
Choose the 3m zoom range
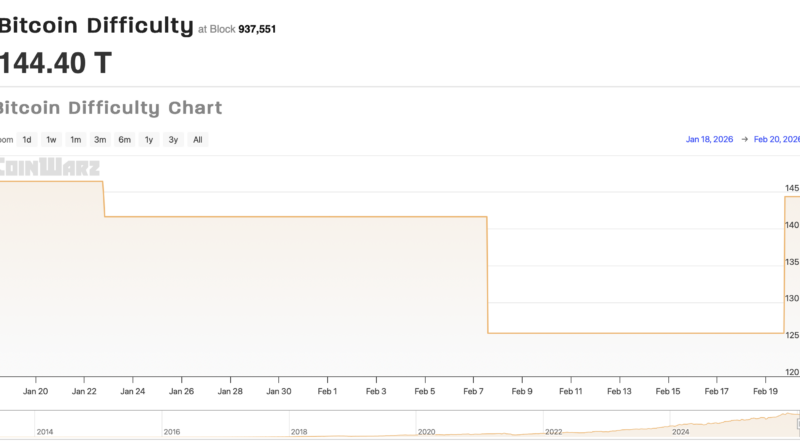tap(100, 140)
